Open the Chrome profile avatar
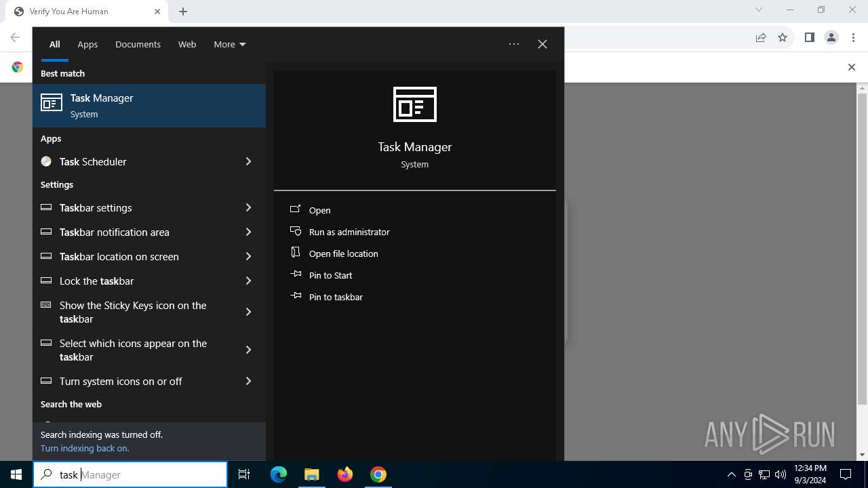The image size is (868, 488). tap(831, 37)
